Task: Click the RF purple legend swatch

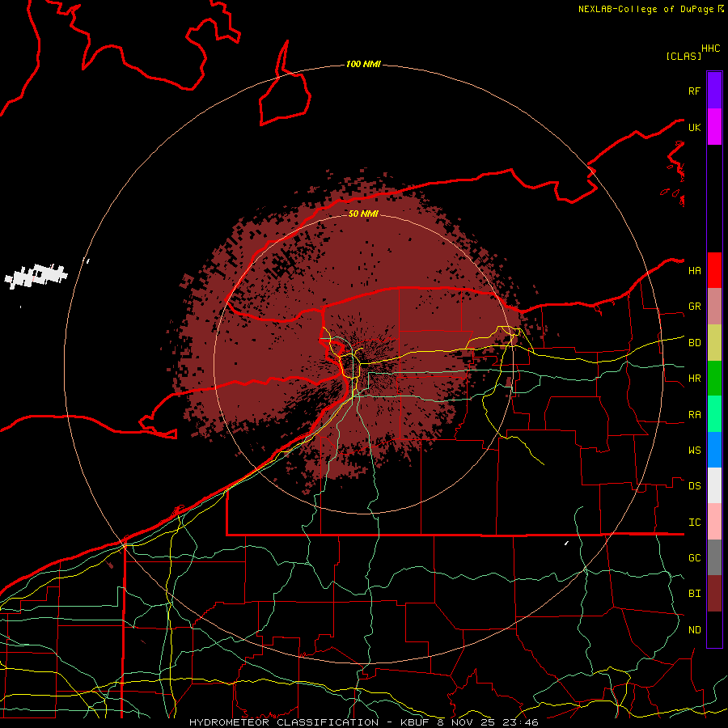Action: [x=714, y=91]
